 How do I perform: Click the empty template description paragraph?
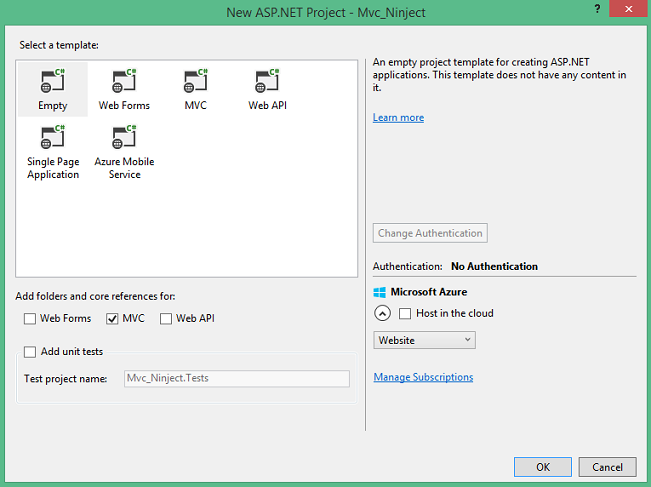(x=499, y=75)
